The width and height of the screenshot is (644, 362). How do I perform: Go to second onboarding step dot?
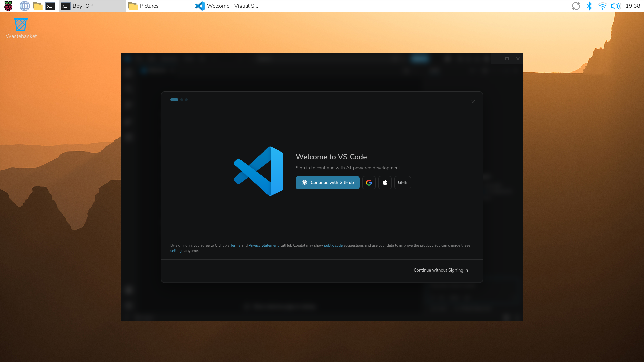tap(182, 100)
